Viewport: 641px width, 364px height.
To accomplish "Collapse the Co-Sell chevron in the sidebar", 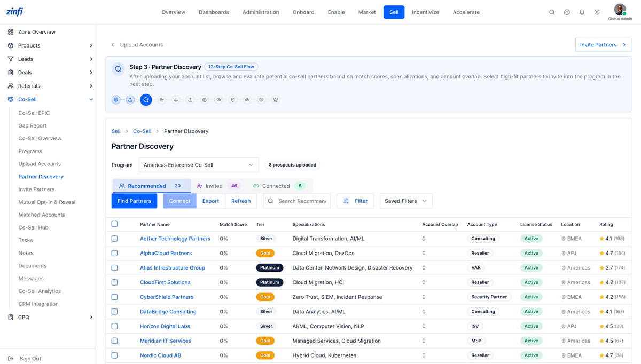I will coord(91,99).
